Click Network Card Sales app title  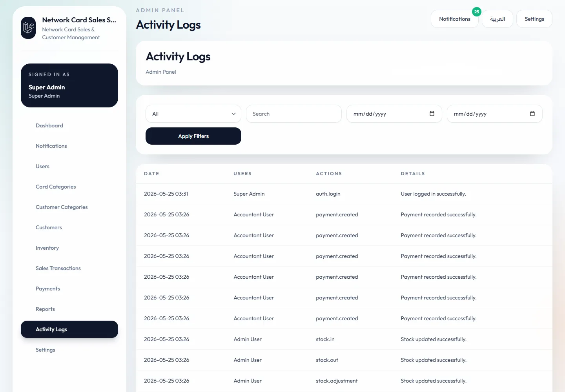(x=79, y=20)
